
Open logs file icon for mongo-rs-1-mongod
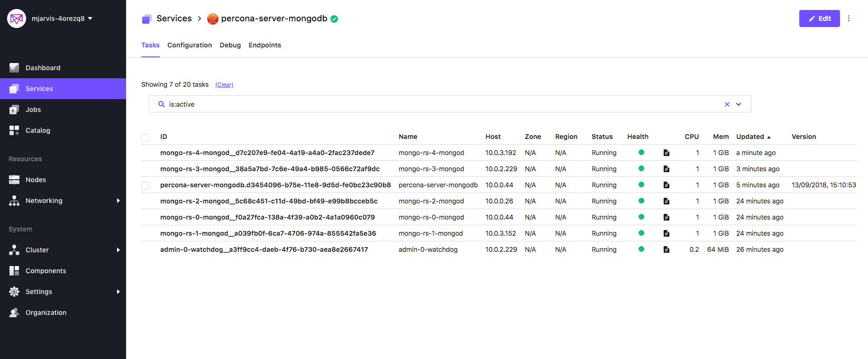point(666,233)
